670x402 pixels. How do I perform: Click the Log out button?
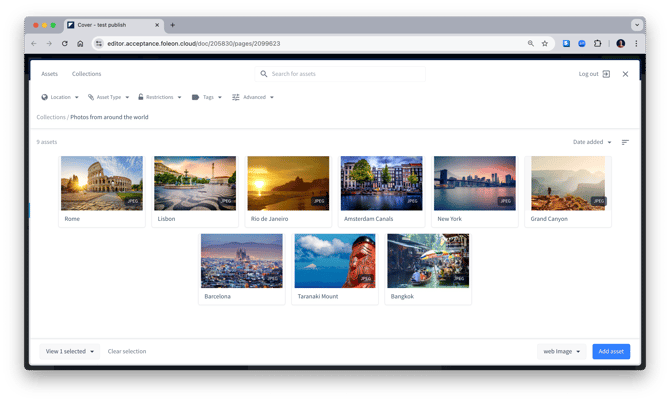coord(594,74)
